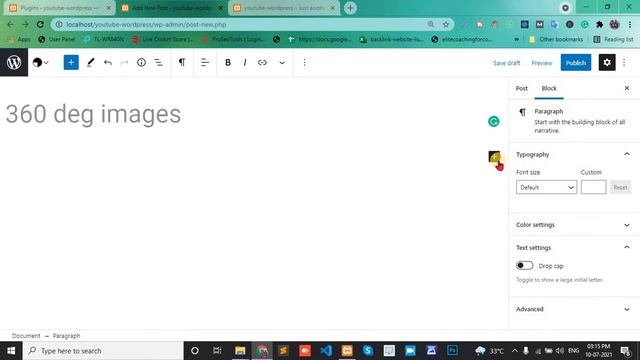Open Skype from the taskbar
Viewport: 640px width, 360px height.
point(368,351)
